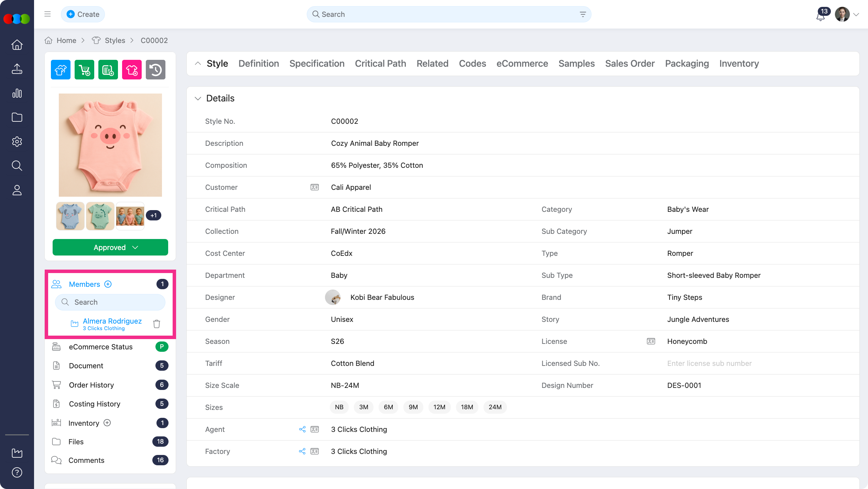Click the share icon beside Agent
This screenshot has height=489, width=868.
[302, 429]
